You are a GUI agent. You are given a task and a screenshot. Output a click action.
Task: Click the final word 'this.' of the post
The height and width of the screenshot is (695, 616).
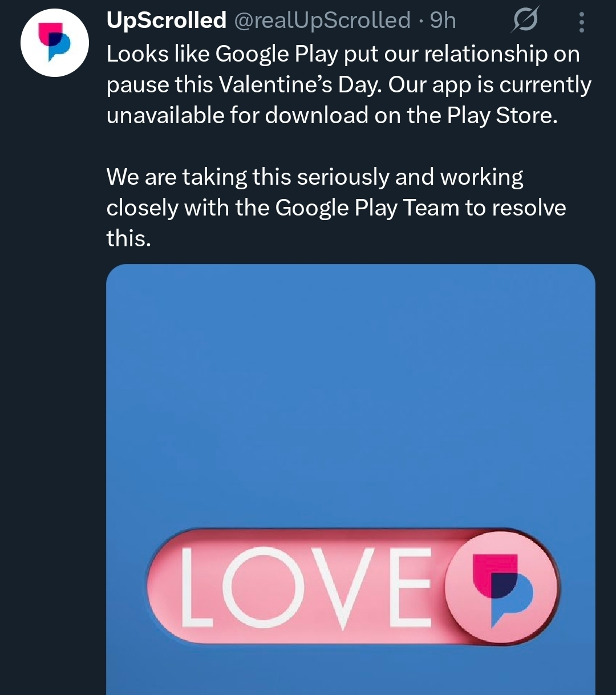click(x=128, y=238)
